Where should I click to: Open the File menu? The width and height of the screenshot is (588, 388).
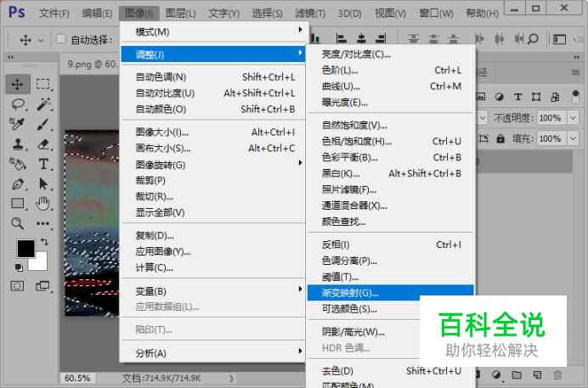pos(54,14)
